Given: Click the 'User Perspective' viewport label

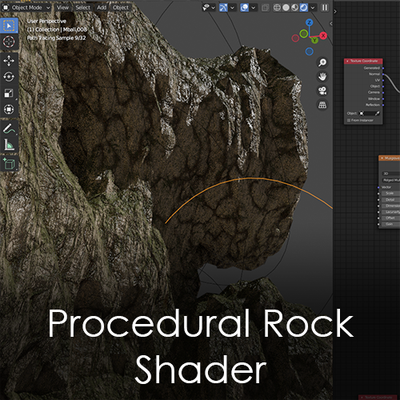Looking at the screenshot, I should click(x=47, y=21).
